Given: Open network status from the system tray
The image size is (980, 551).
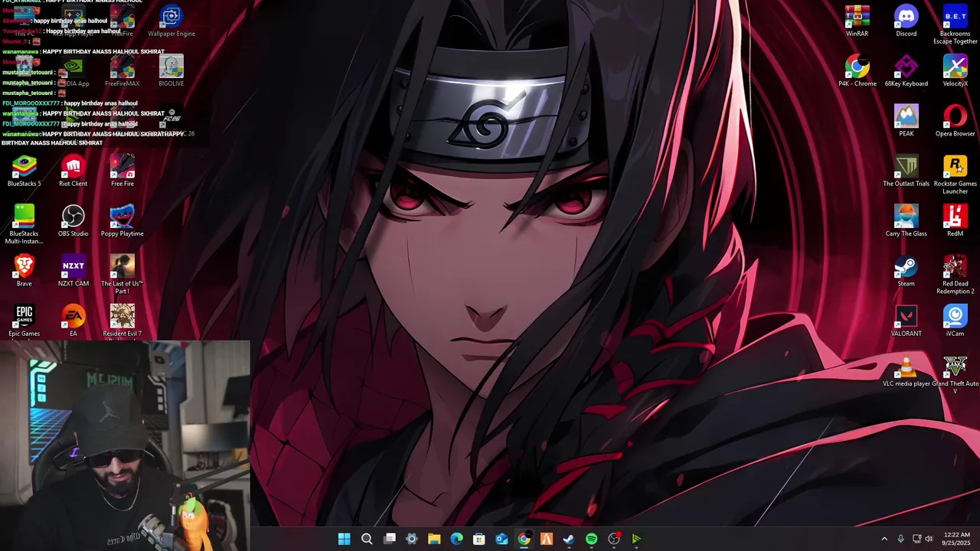Looking at the screenshot, I should 916,539.
